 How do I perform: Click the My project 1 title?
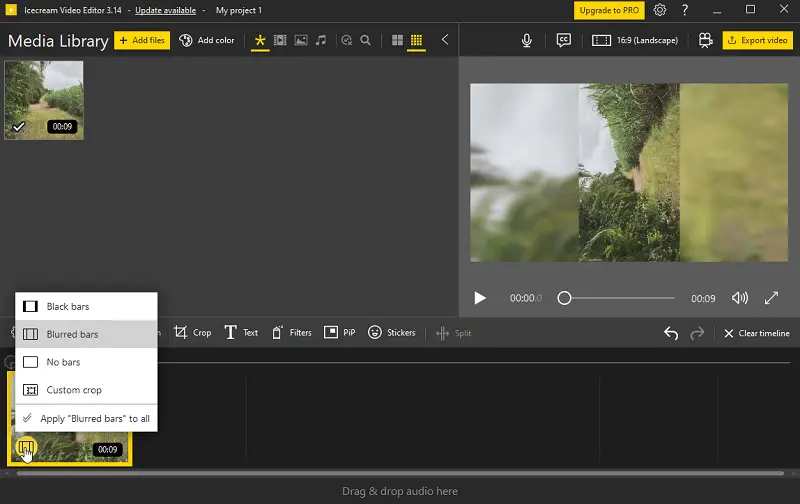[239, 10]
